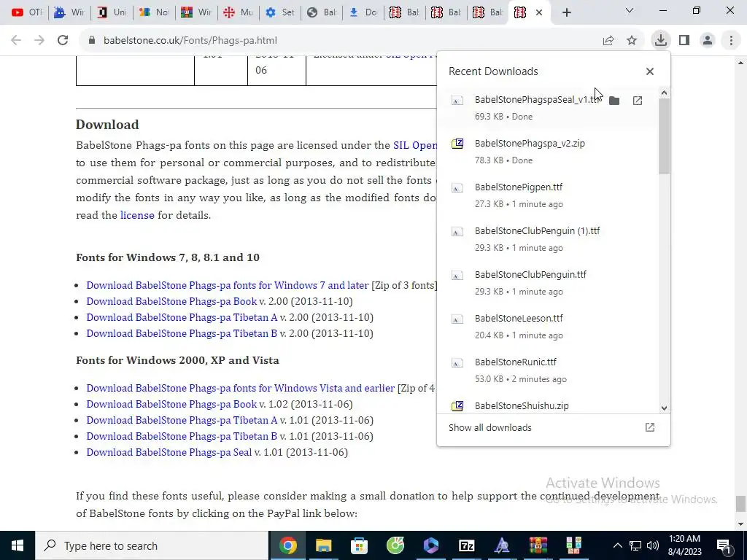Switch to the Settings tab
This screenshot has height=560, width=747.
click(x=280, y=12)
